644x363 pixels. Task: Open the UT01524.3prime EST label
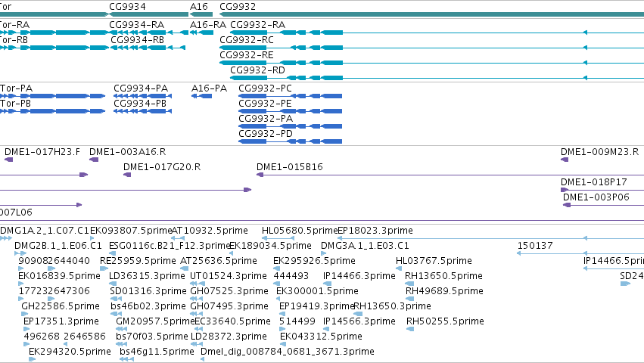pyautogui.click(x=229, y=276)
